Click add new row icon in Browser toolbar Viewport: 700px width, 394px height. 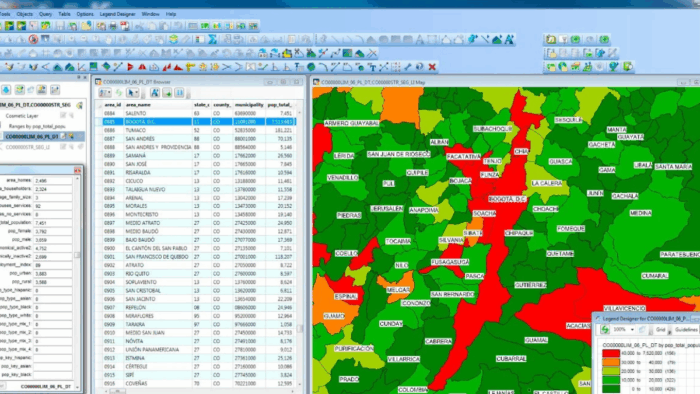pyautogui.click(x=167, y=93)
